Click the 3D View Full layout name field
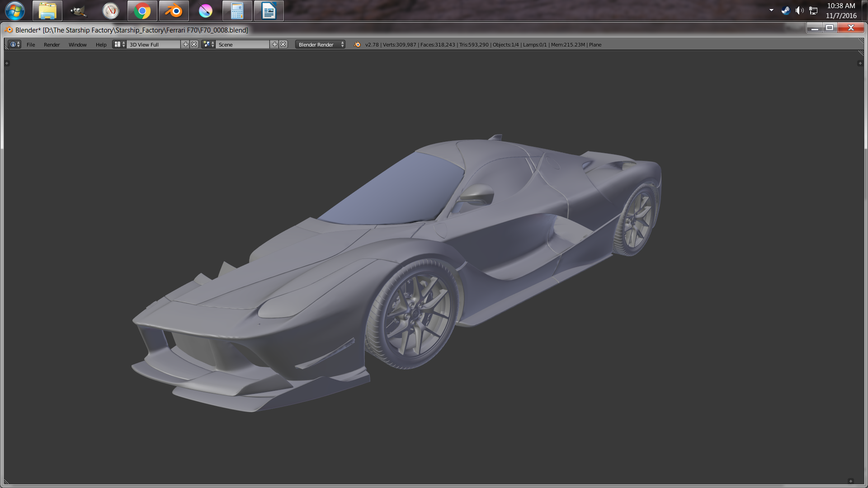The height and width of the screenshot is (488, 868). coord(153,44)
